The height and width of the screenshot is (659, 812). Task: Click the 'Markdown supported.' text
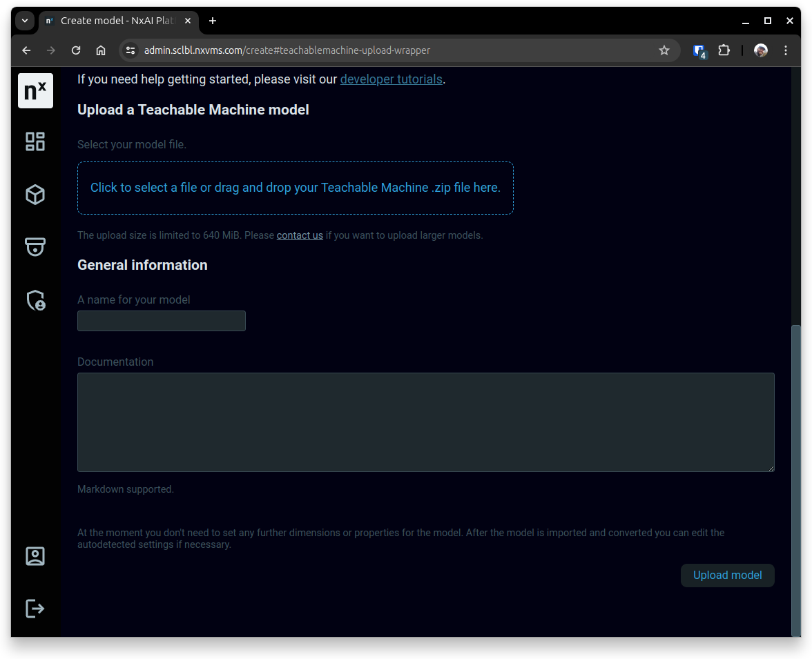click(126, 489)
